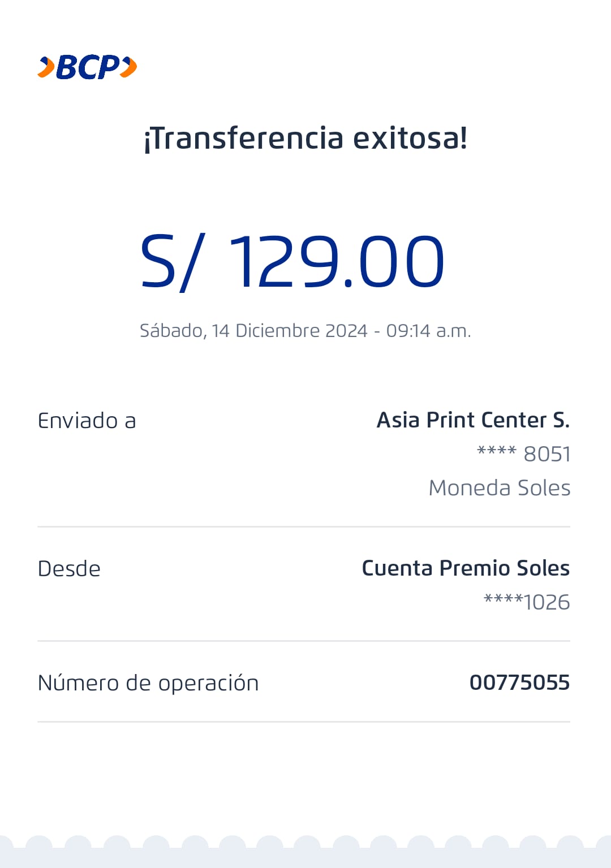Click the left orange chevron of BCP logo
Screen dimensions: 611x868
46,67
